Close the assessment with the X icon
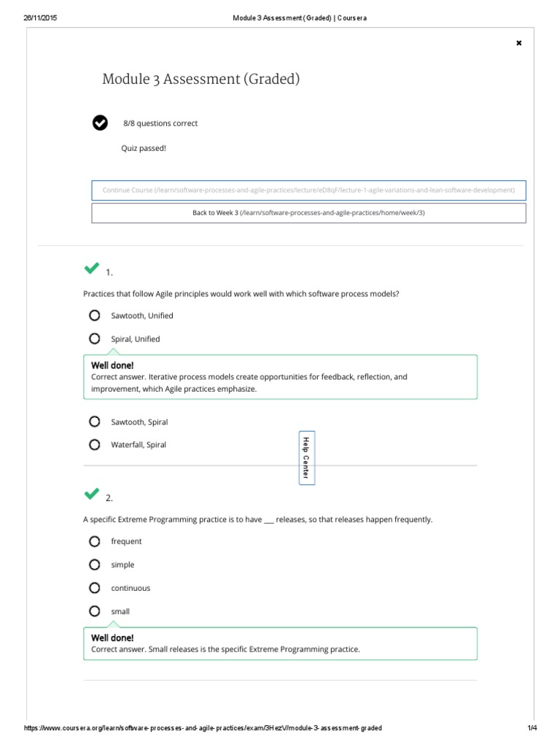The height and width of the screenshot is (747, 560). pyautogui.click(x=519, y=43)
